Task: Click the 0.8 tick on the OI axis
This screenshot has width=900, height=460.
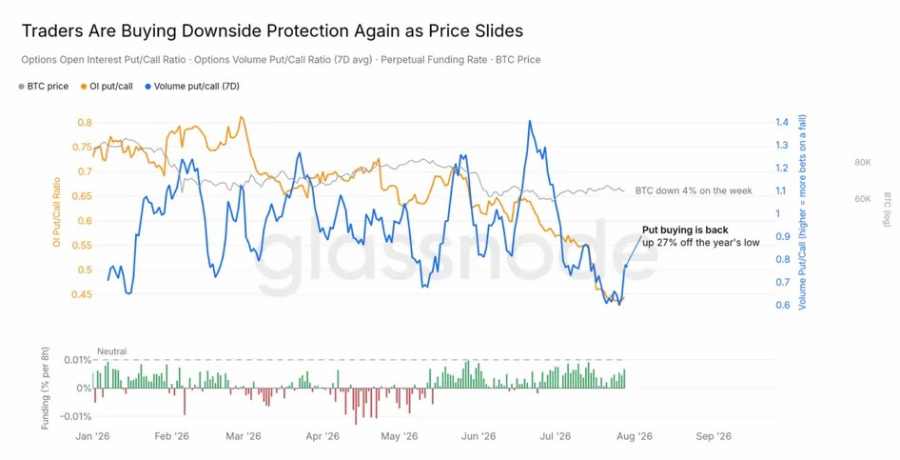Action: [84, 122]
